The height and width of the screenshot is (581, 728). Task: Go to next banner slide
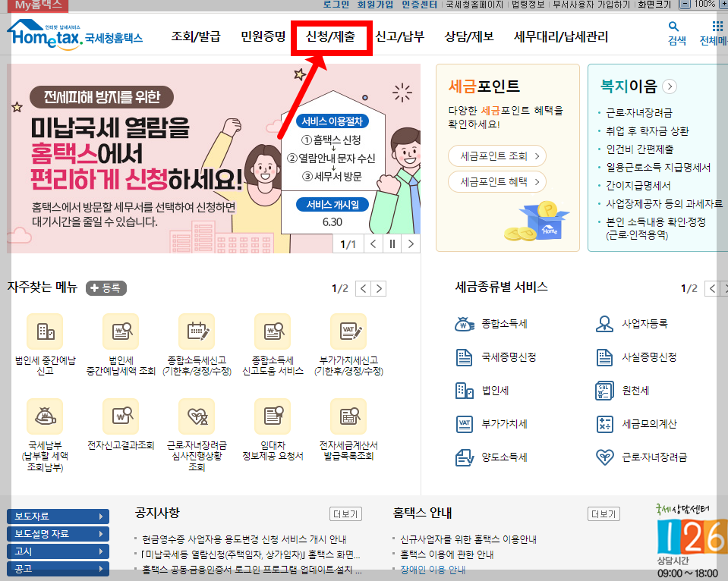pyautogui.click(x=411, y=244)
